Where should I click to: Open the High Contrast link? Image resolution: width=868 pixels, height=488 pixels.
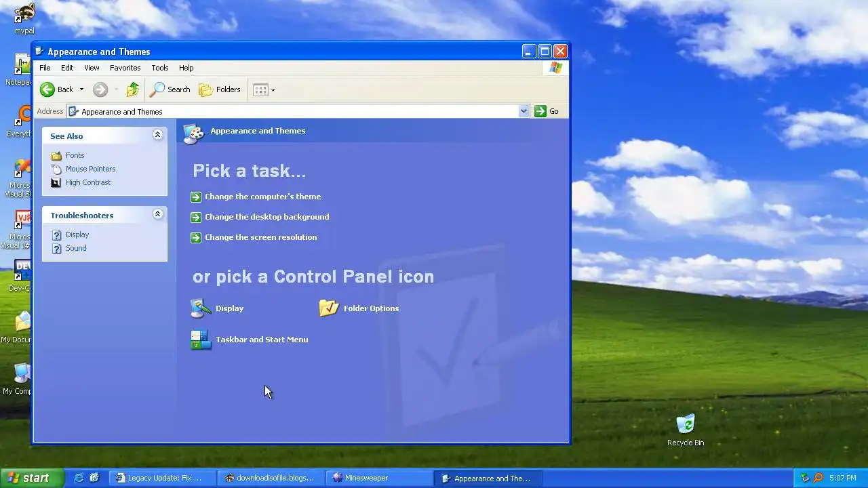[88, 182]
